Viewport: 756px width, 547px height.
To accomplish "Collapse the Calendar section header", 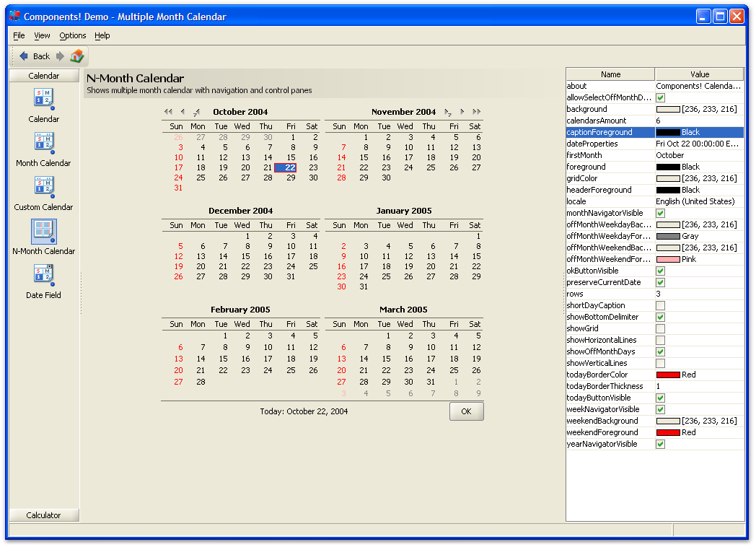I will tap(43, 76).
